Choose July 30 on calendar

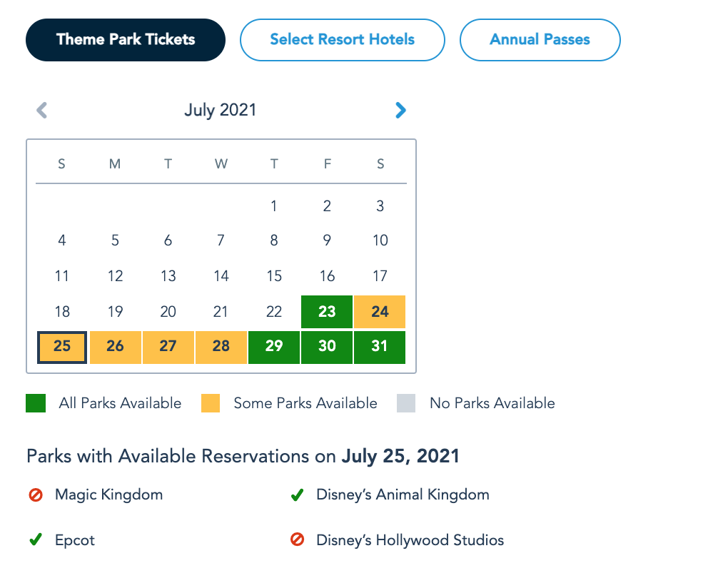coord(327,347)
